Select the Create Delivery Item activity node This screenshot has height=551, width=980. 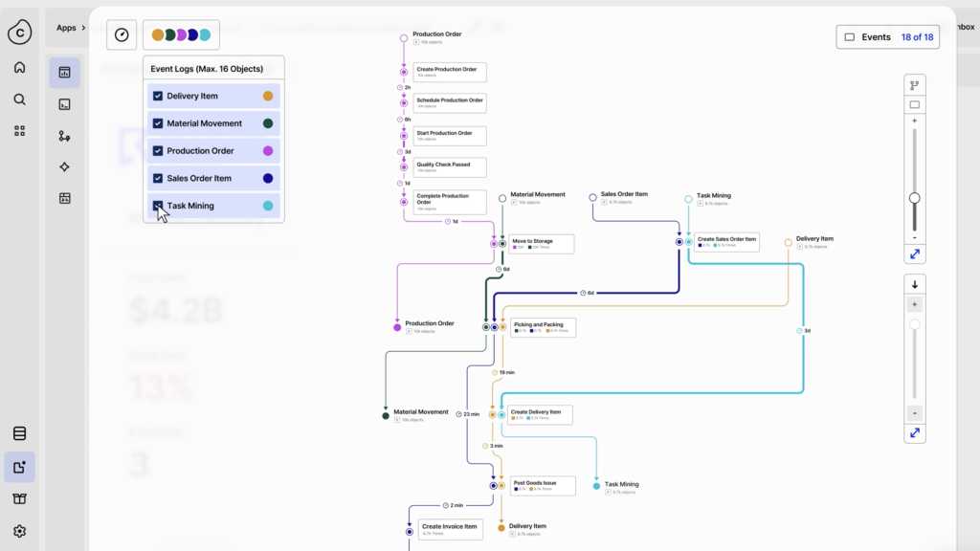(x=540, y=415)
